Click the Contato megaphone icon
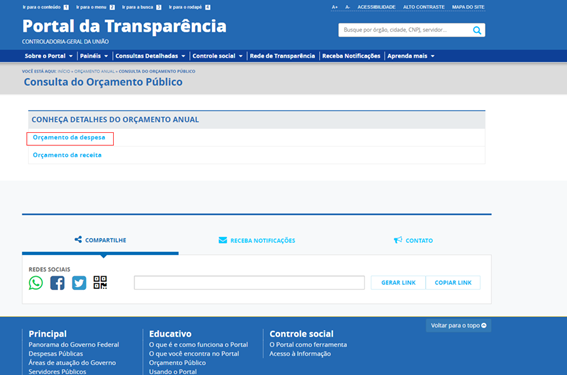Viewport: 567px width, 375px height. click(398, 240)
